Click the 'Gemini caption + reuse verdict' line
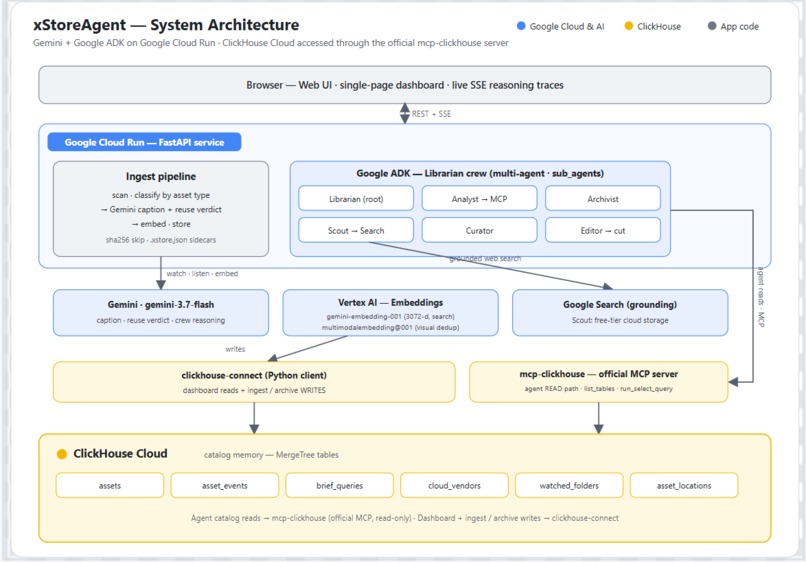The width and height of the screenshot is (806, 562). click(161, 209)
